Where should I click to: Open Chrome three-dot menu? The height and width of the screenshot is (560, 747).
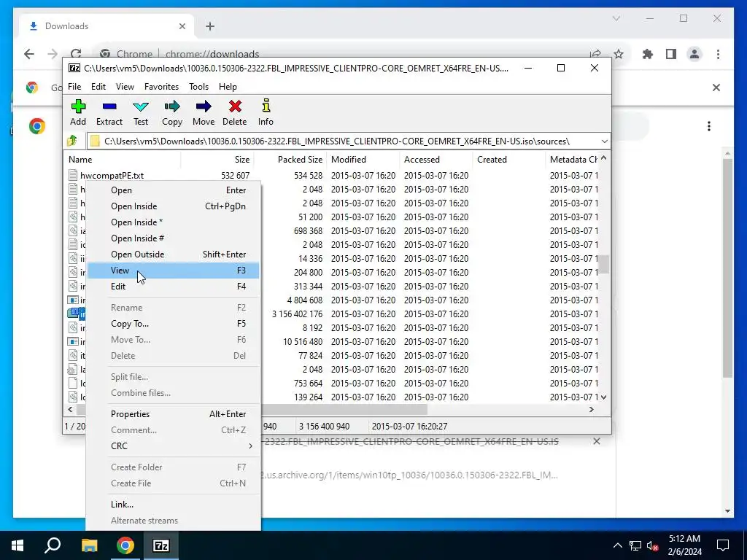(x=718, y=54)
